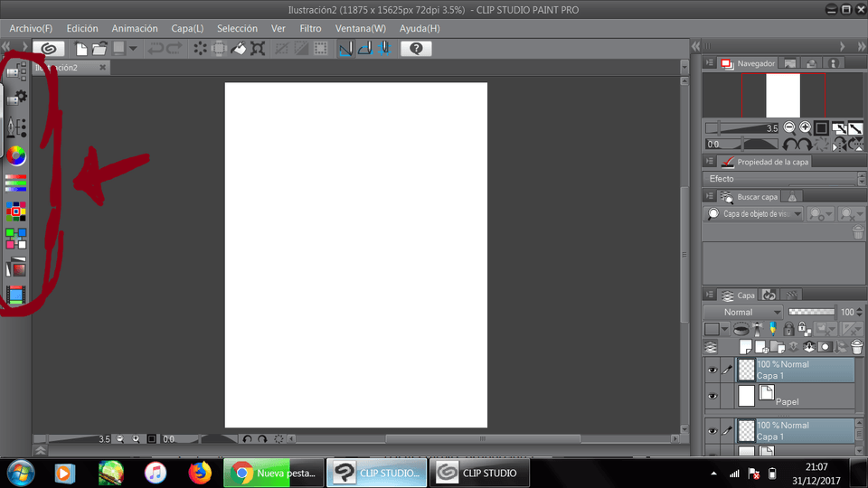
Task: Open the Sub Tool settings gear icon
Action: 16,99
